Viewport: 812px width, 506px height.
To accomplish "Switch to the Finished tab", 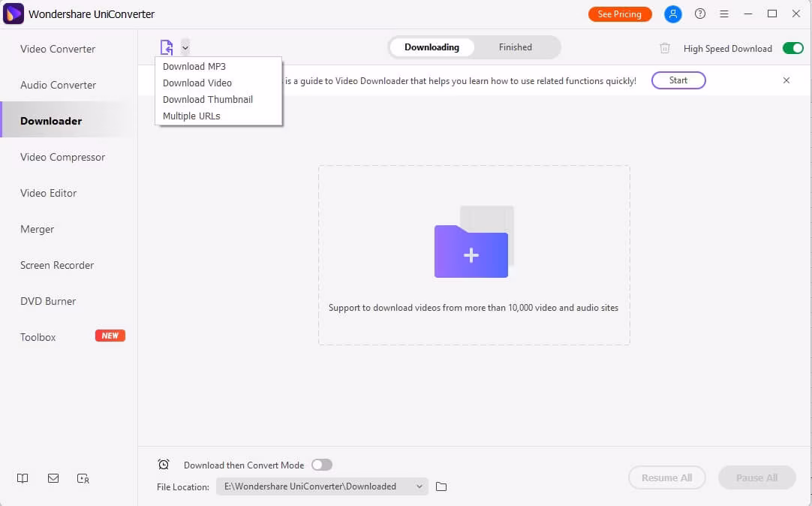I will pos(516,47).
